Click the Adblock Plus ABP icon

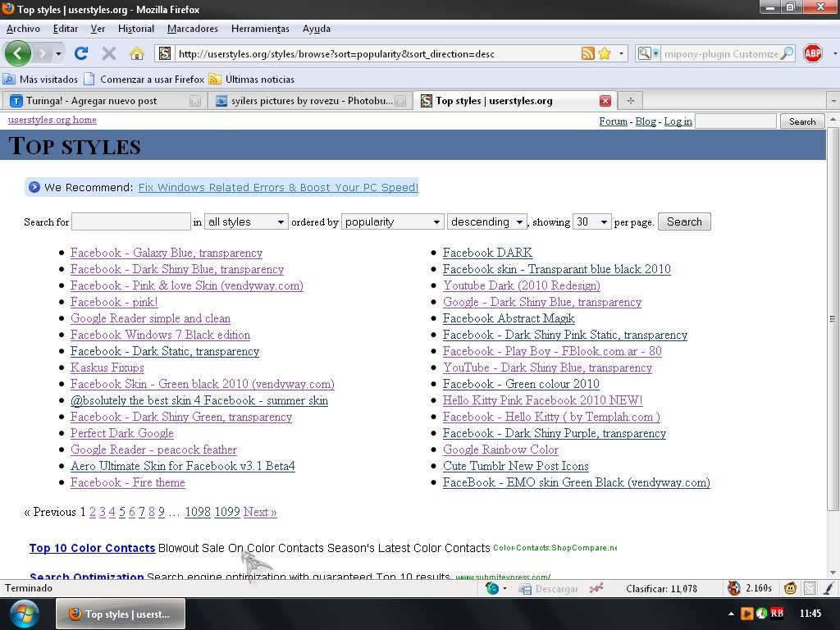coord(813,53)
